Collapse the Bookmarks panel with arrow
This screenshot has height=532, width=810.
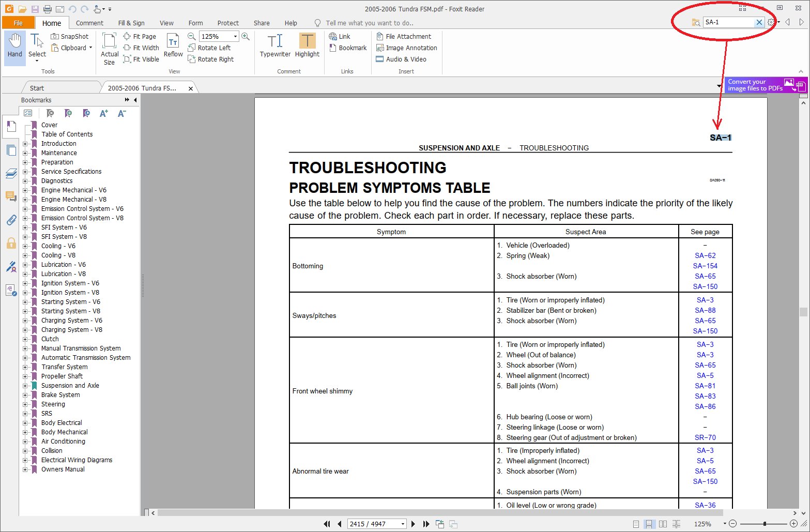pos(135,100)
